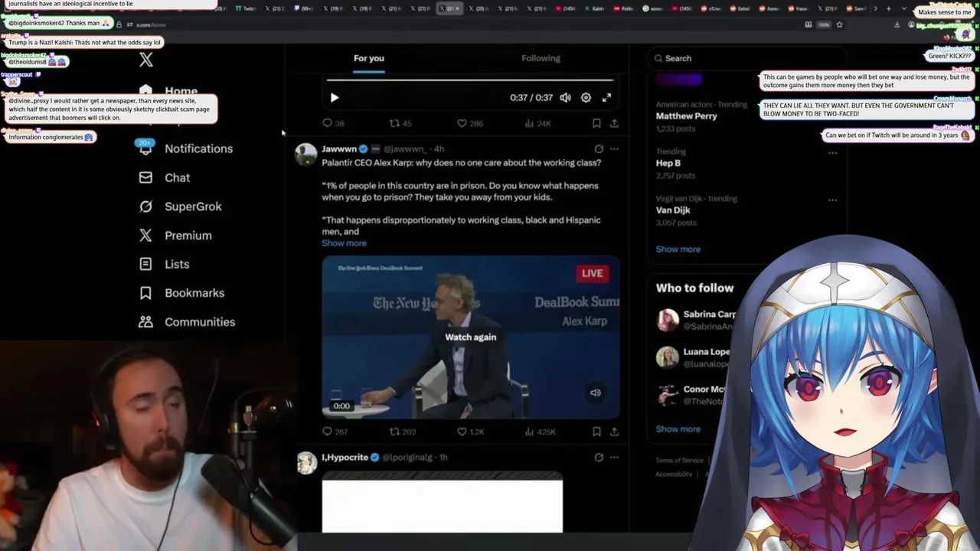Open the Matthew Perry trending topic
The width and height of the screenshot is (980, 551).
686,116
